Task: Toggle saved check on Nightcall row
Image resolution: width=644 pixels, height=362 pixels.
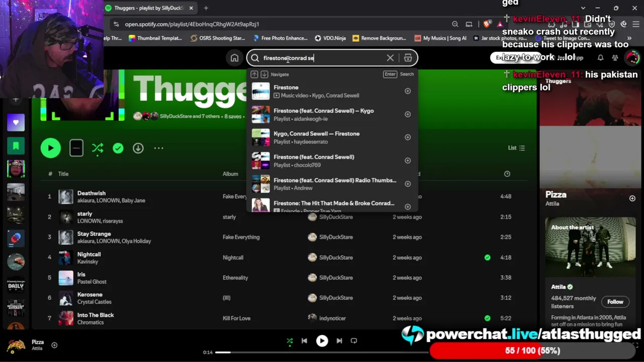Action: coord(487,257)
